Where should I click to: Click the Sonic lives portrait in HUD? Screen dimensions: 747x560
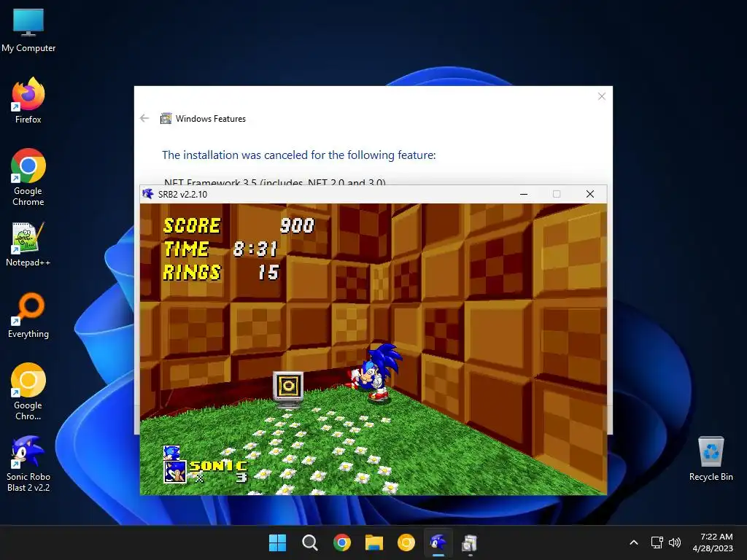(175, 472)
